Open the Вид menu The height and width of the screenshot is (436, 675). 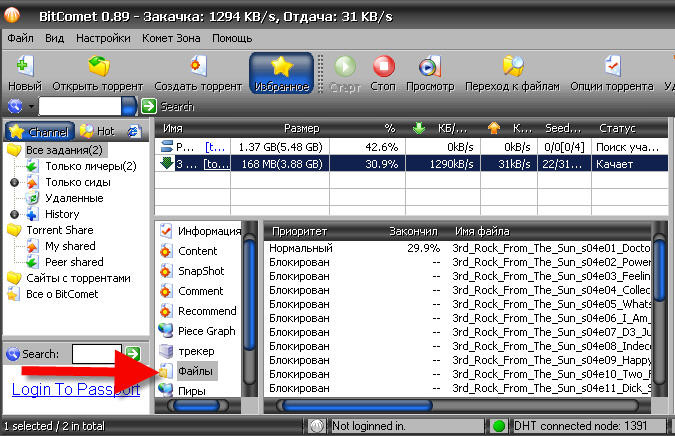[55, 38]
